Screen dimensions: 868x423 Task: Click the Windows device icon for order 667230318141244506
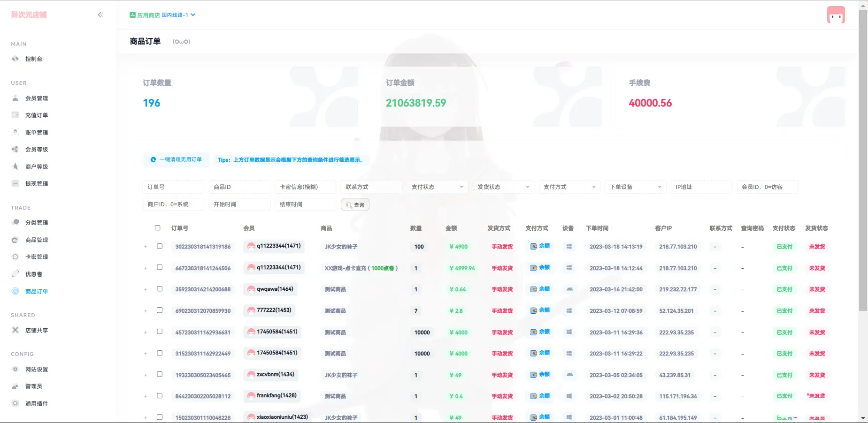[x=569, y=268]
